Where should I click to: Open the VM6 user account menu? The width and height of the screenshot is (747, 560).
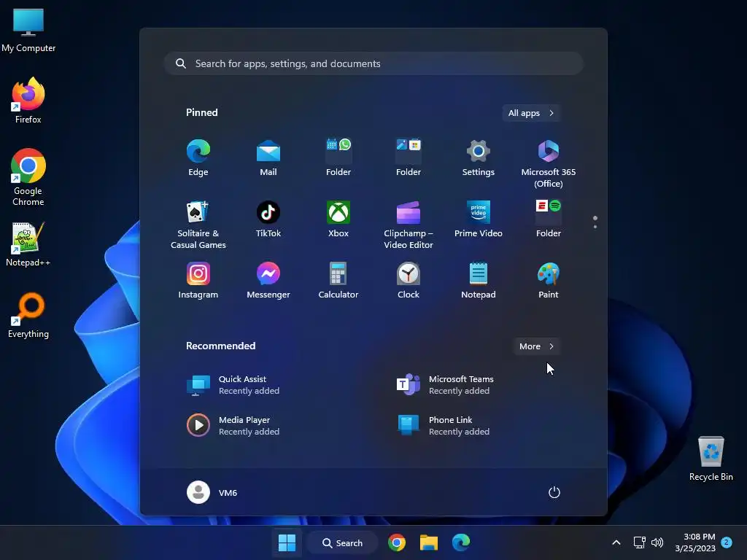tap(212, 492)
